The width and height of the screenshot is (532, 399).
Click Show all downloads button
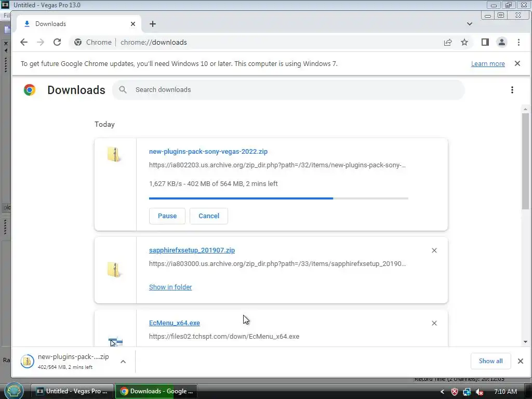coord(490,361)
